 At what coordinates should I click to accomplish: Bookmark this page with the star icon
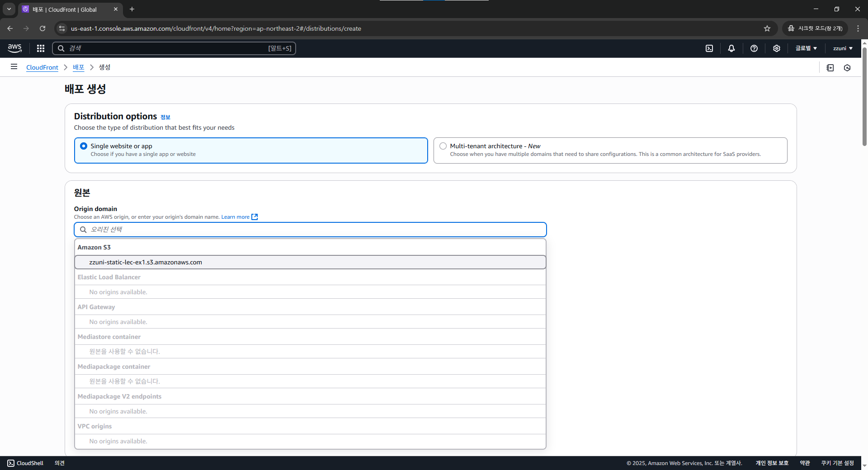(767, 28)
